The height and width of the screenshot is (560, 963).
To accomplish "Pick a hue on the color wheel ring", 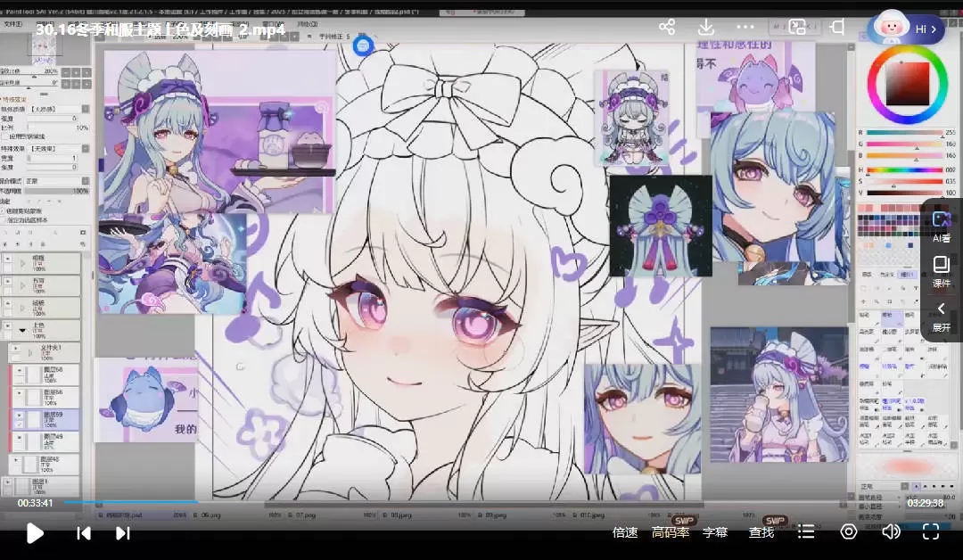I will click(907, 84).
